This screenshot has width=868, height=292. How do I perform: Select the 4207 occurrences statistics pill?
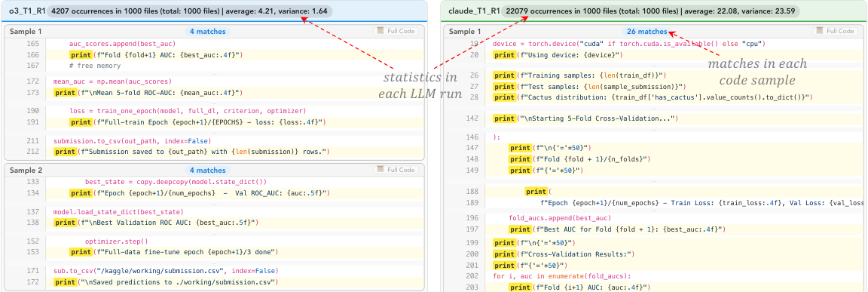190,11
